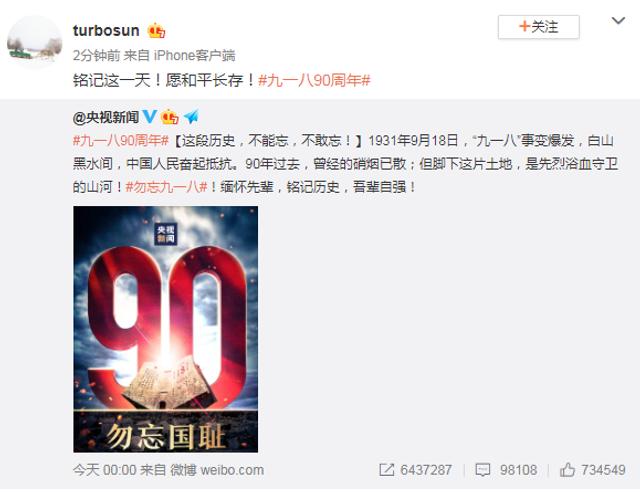
Task: Click the iPhone客户端 source link
Action: tap(194, 55)
